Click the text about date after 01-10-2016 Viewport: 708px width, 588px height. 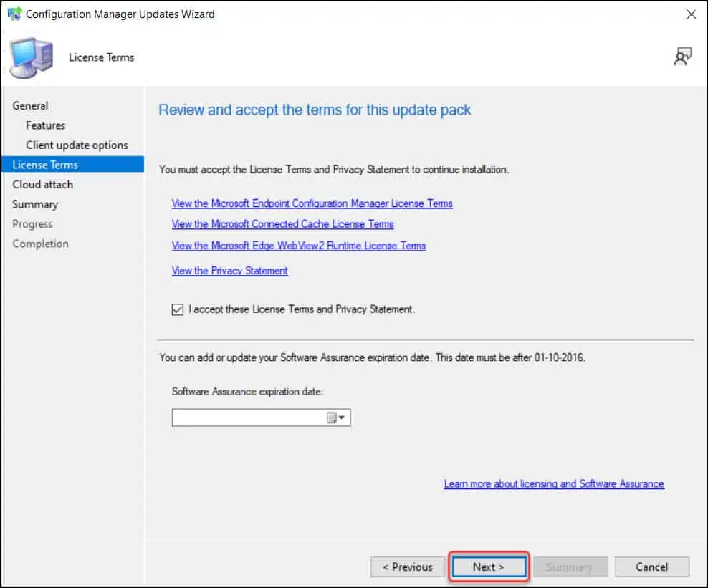[x=372, y=358]
